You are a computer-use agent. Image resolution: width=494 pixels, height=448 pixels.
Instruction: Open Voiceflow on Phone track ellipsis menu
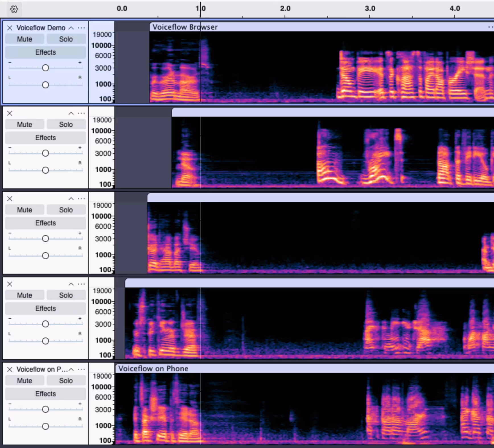click(x=81, y=369)
